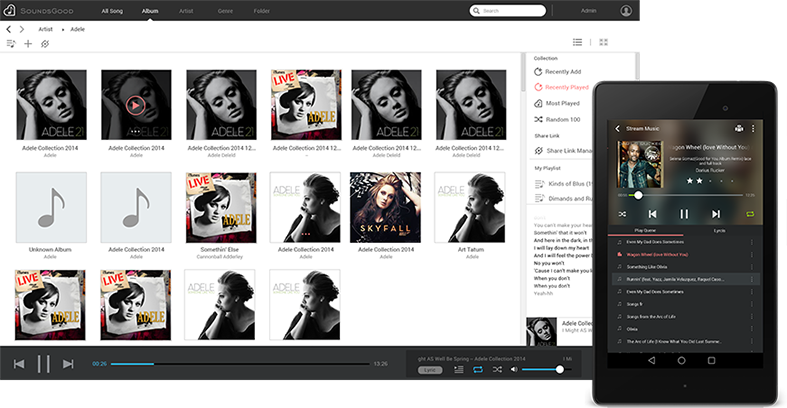The image size is (787, 408).
Task: Open the Admin user menu
Action: [588, 11]
